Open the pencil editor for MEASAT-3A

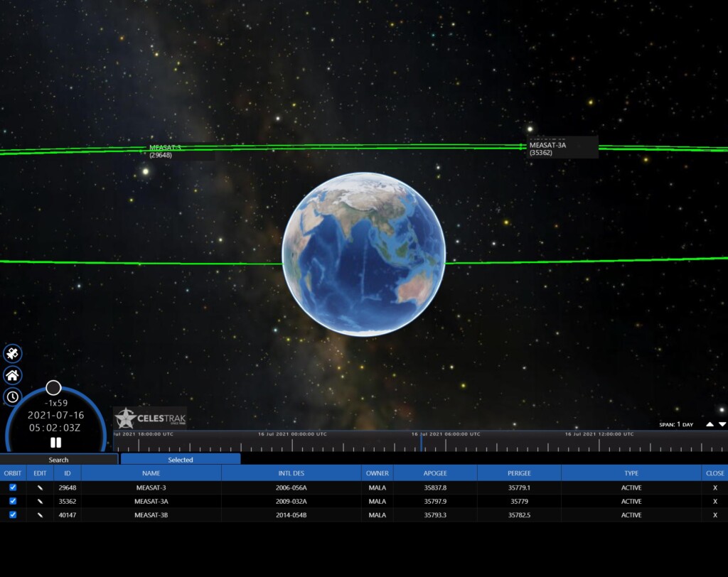[39, 501]
